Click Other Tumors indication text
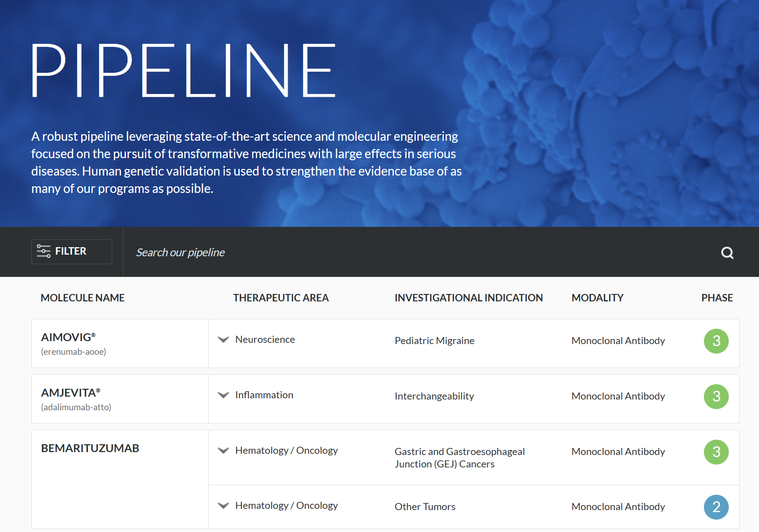Image resolution: width=759 pixels, height=532 pixels. [425, 507]
